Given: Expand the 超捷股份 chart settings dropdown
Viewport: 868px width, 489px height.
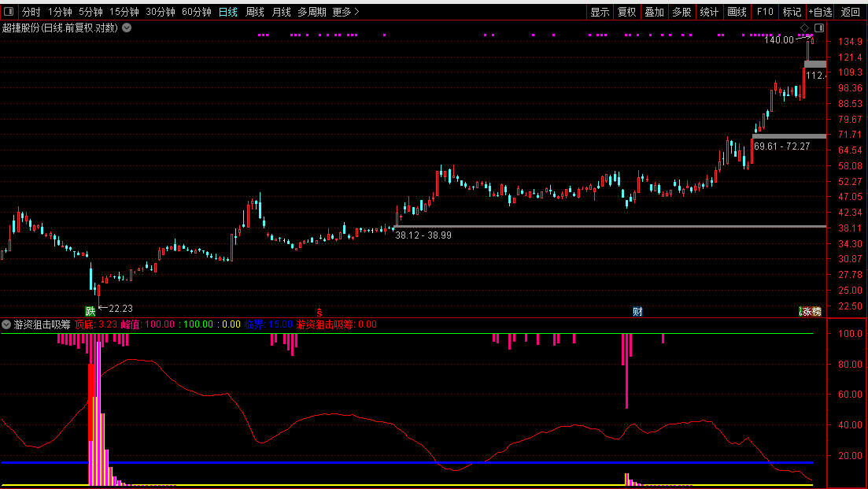Looking at the screenshot, I should click(x=127, y=28).
